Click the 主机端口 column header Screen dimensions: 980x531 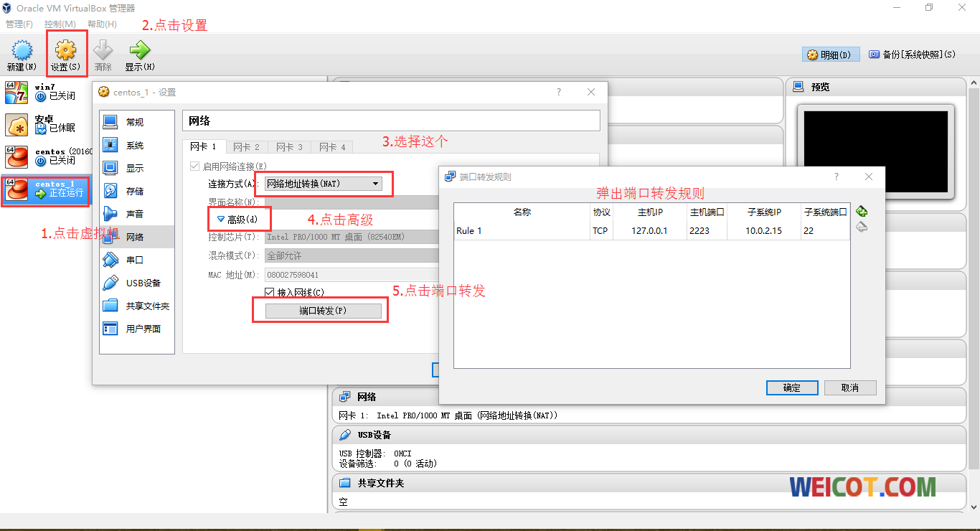coord(707,212)
